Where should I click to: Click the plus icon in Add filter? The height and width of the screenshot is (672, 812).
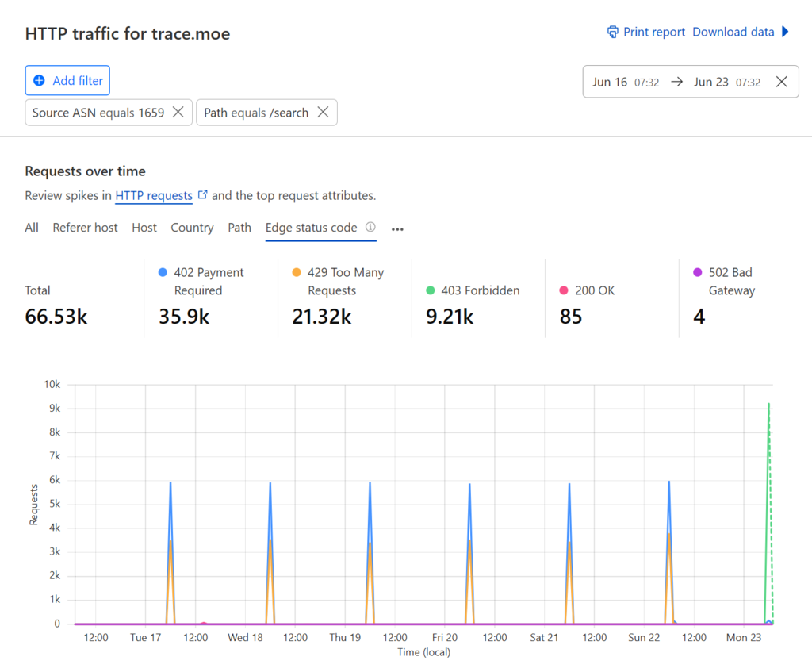click(39, 80)
